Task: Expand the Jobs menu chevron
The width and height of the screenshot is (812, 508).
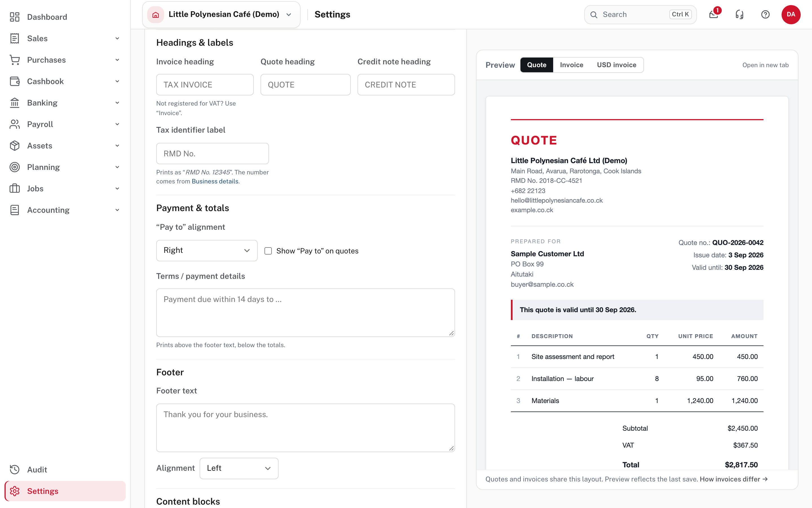Action: coord(117,189)
